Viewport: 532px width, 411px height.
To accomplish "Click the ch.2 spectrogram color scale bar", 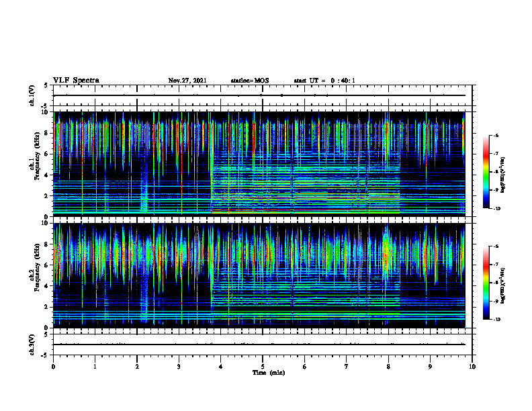I will 486,283.
